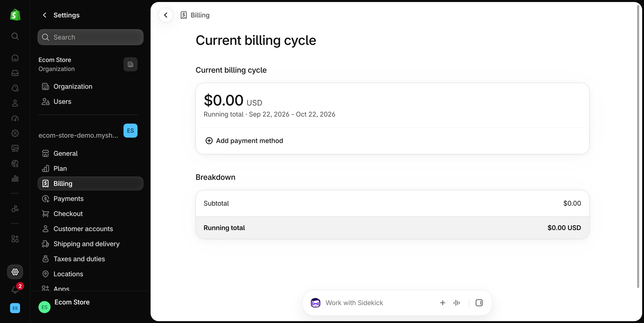Open Shipping and delivery settings
The image size is (644, 323).
point(91,244)
